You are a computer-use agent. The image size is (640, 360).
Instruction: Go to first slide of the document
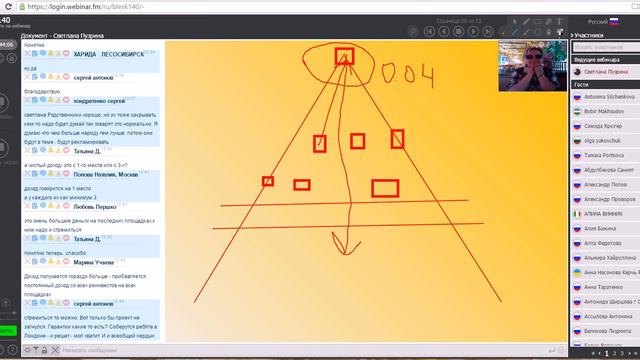pyautogui.click(x=429, y=31)
